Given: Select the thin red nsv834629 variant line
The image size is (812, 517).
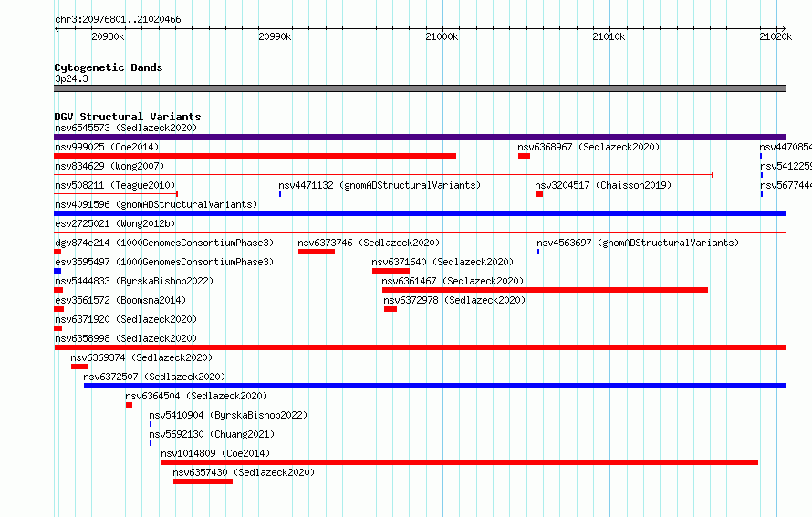Looking at the screenshot, I should (384, 175).
